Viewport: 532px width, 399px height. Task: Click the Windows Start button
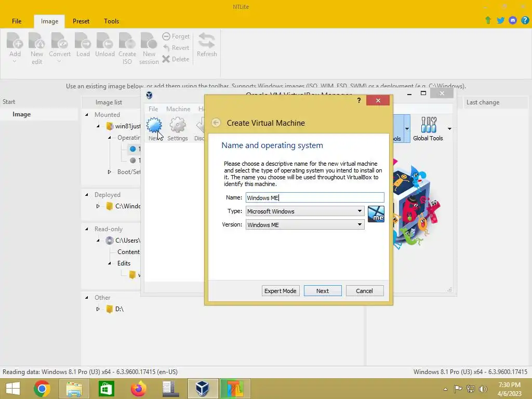[12, 389]
